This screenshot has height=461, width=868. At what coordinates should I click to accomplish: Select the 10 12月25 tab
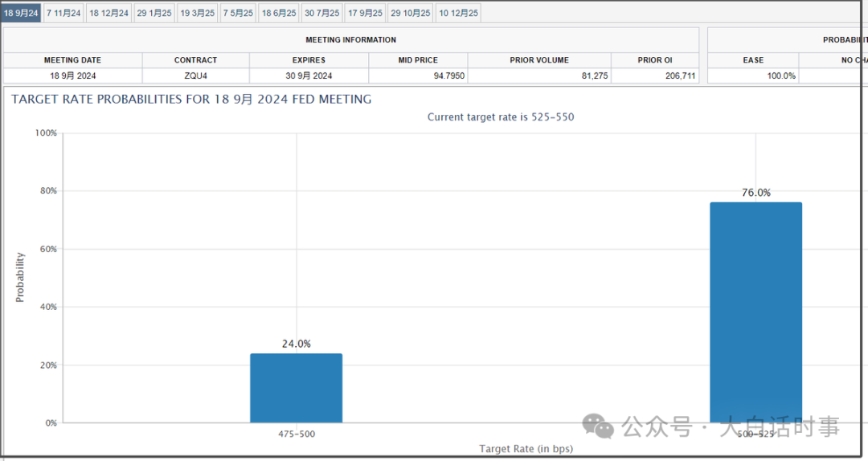[x=458, y=13]
